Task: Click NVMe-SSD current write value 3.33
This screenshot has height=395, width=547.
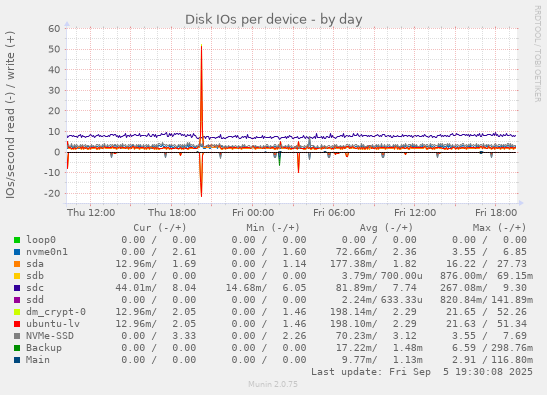Action: 184,336
